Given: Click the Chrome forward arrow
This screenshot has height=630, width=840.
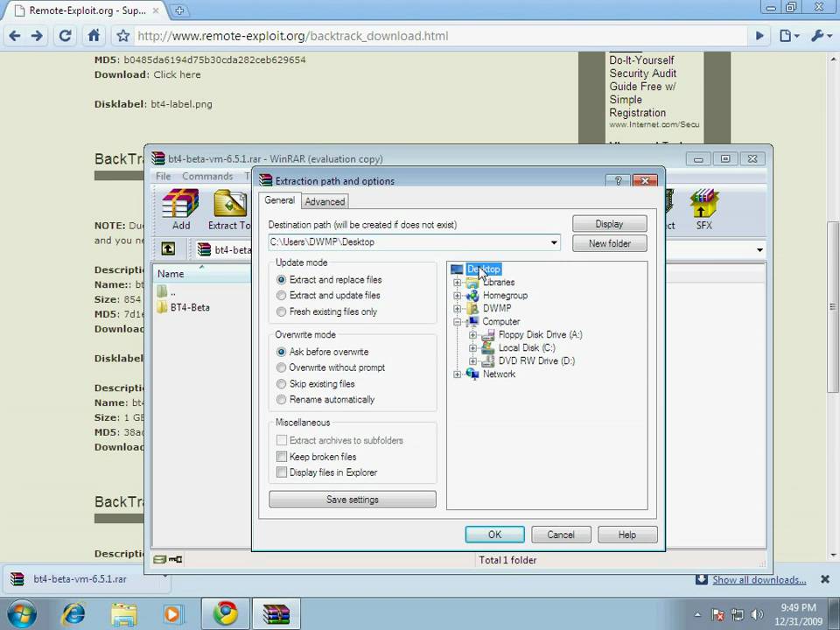Looking at the screenshot, I should [37, 36].
